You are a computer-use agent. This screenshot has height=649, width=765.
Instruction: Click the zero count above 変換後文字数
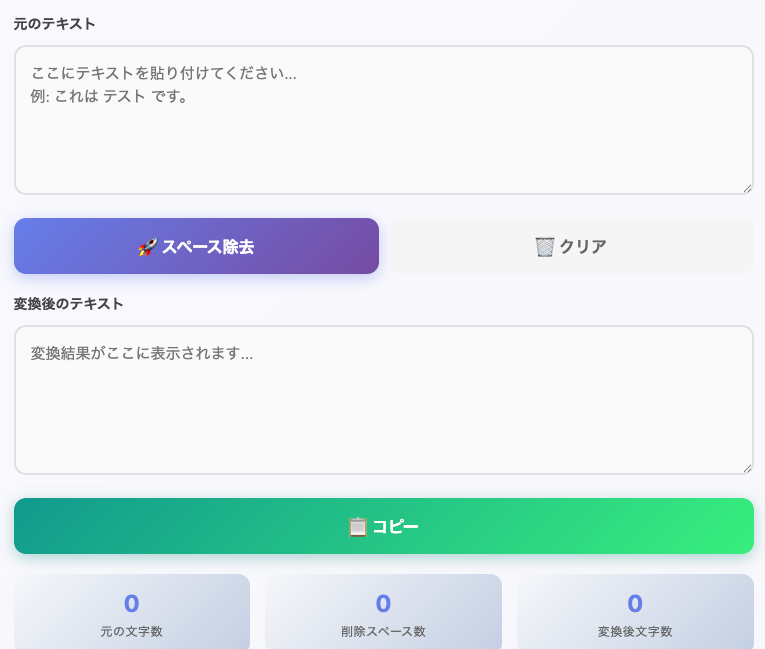[635, 604]
